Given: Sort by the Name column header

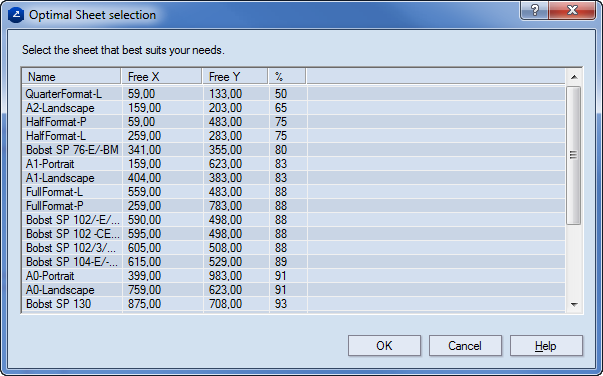Looking at the screenshot, I should click(x=72, y=77).
